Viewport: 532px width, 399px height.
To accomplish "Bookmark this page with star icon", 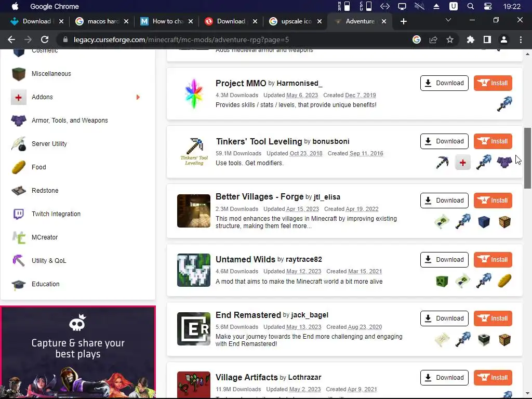I will (x=450, y=39).
